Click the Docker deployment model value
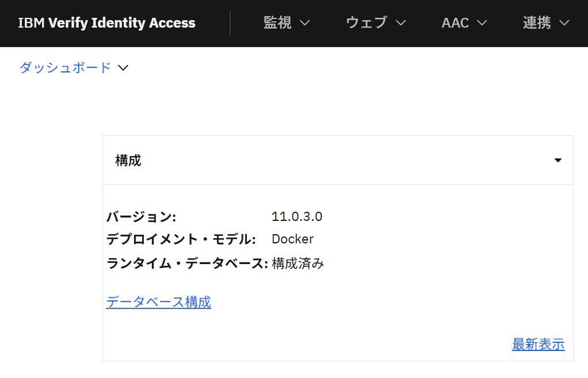The width and height of the screenshot is (588, 378). click(292, 239)
